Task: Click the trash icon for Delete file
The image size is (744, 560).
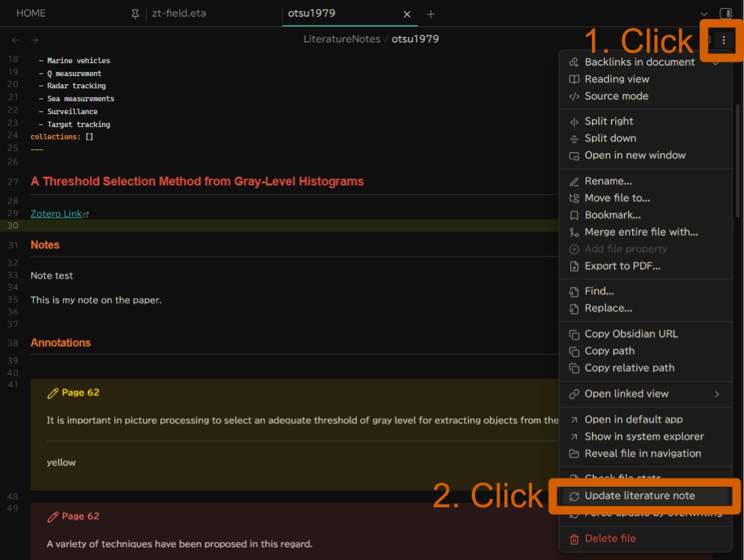Action: (574, 539)
